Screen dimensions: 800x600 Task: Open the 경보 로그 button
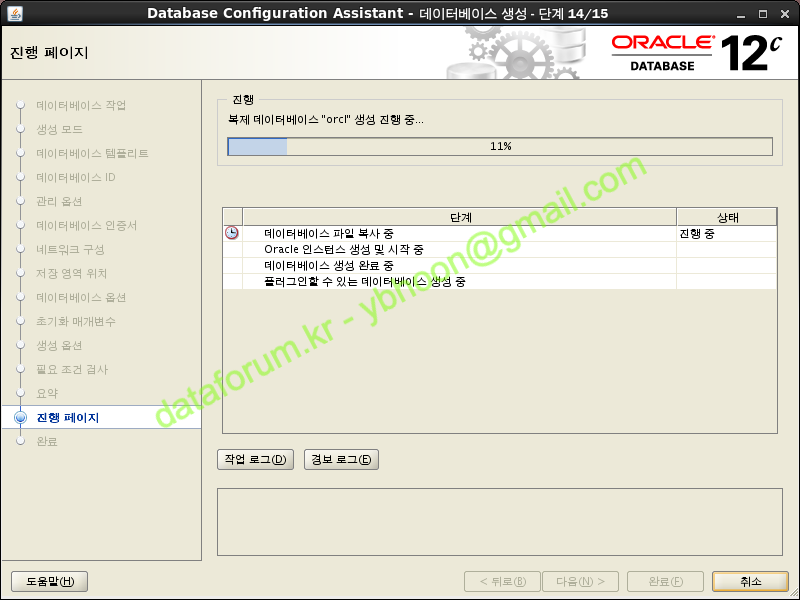(341, 460)
